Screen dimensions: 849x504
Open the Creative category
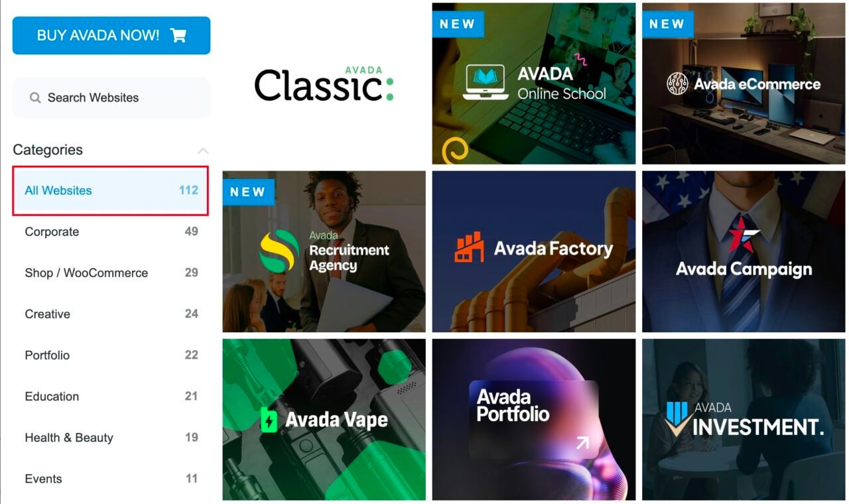(111, 314)
